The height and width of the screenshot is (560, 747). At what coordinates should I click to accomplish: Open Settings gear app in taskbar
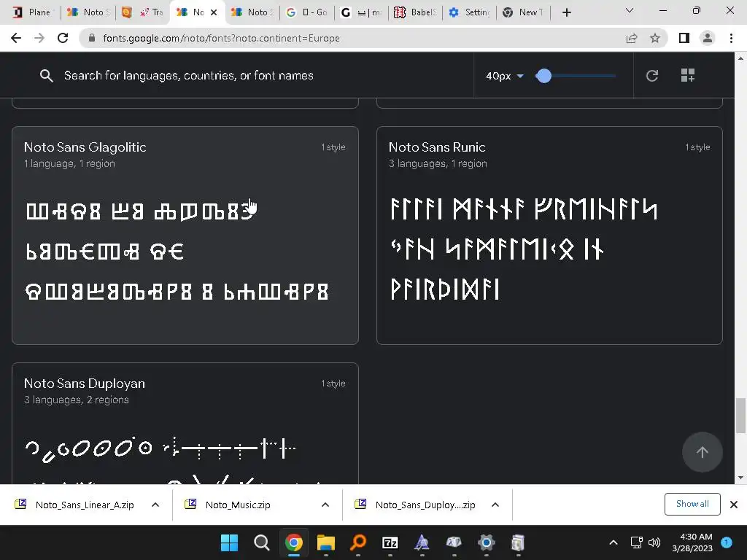(x=487, y=542)
